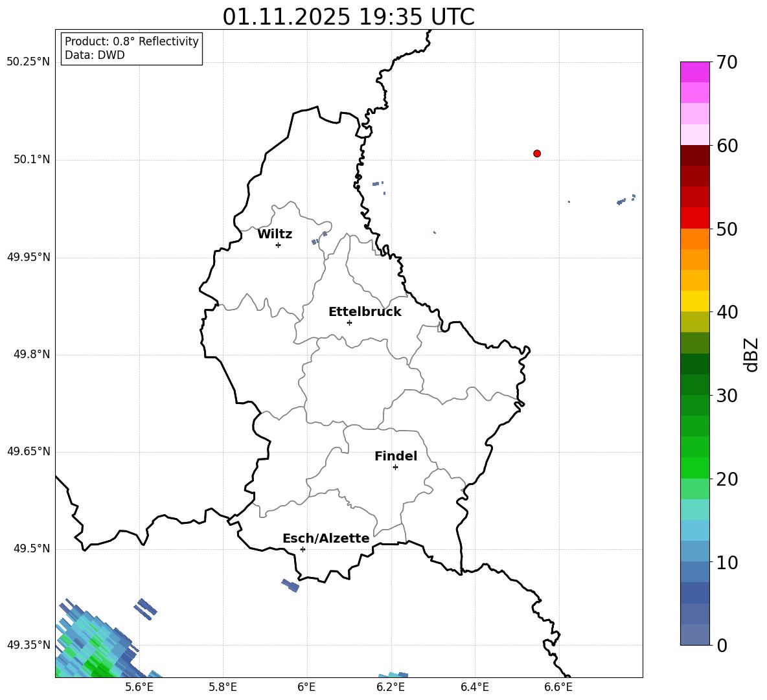Click the 49.5°N latitude label
The image size is (767, 700).
point(32,548)
